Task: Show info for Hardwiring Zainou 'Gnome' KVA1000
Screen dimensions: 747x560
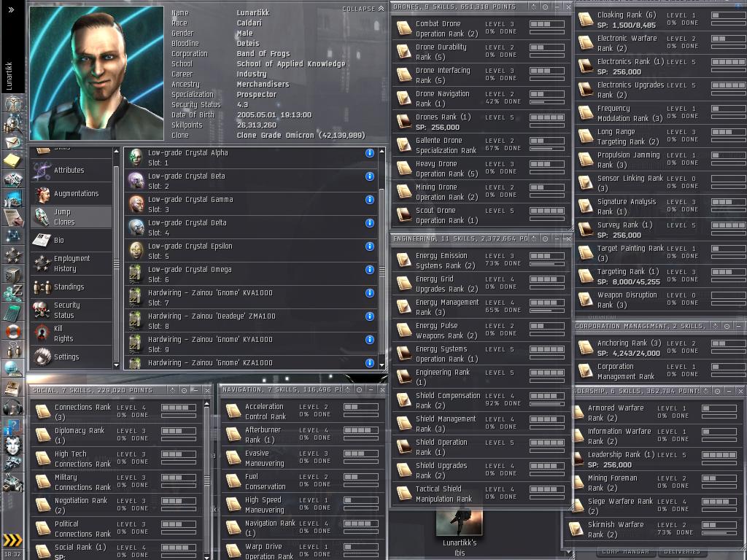Action: coord(369,293)
